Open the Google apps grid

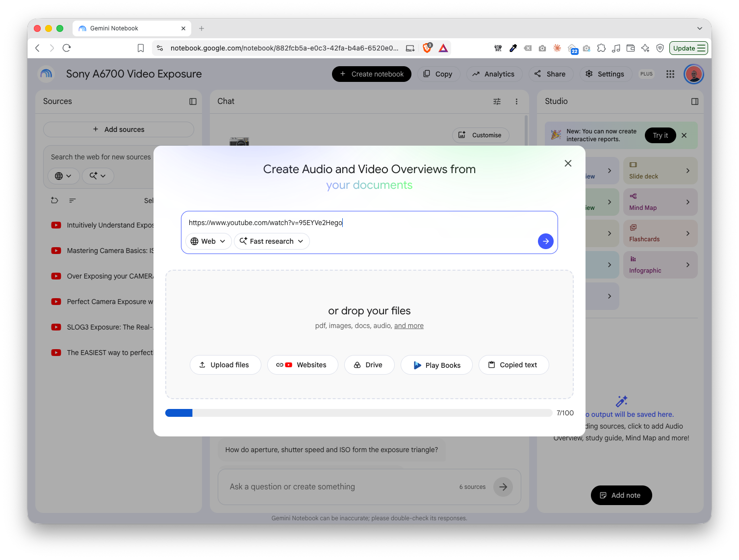point(670,74)
